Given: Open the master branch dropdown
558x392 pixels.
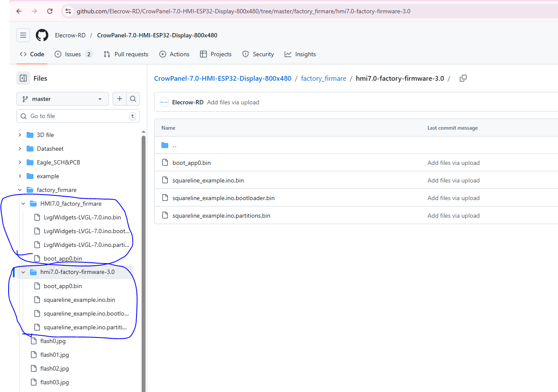Looking at the screenshot, I should (62, 99).
